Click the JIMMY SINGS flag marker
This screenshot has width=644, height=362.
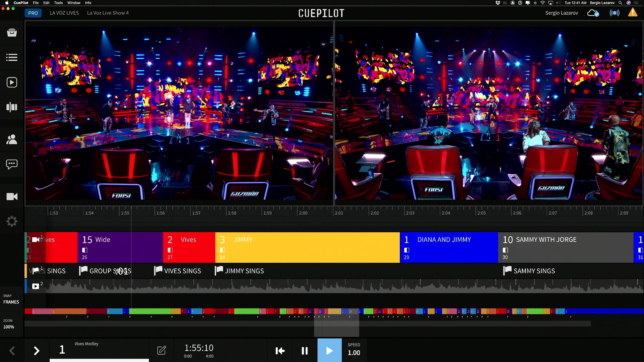coord(219,270)
